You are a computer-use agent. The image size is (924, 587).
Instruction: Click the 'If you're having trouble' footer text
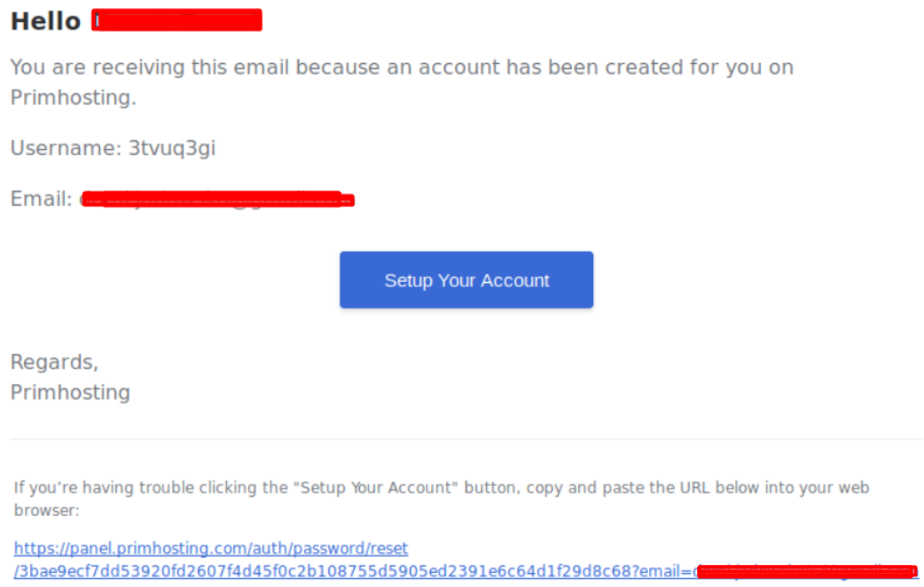(x=442, y=498)
